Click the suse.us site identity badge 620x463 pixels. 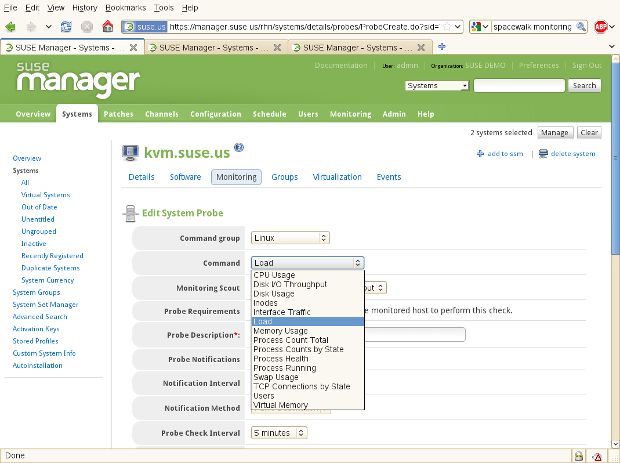pyautogui.click(x=144, y=27)
